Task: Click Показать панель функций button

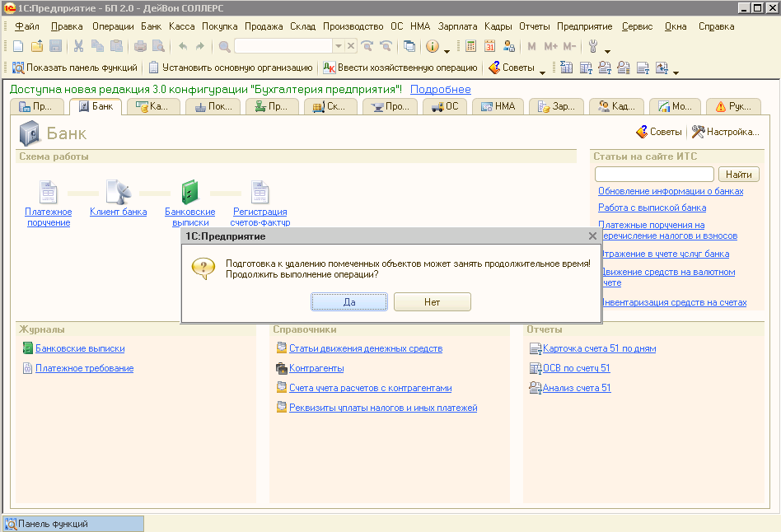Action: [x=75, y=68]
